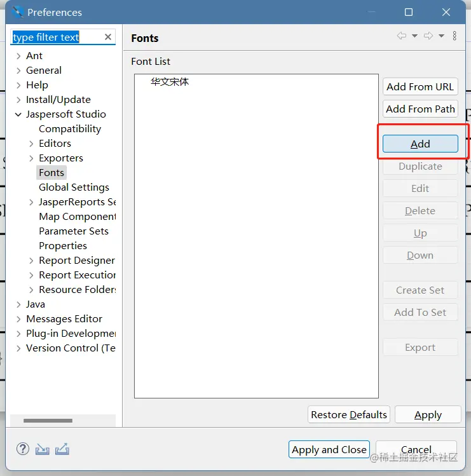Expand the Install/Update node
The image size is (471, 476).
coord(18,100)
